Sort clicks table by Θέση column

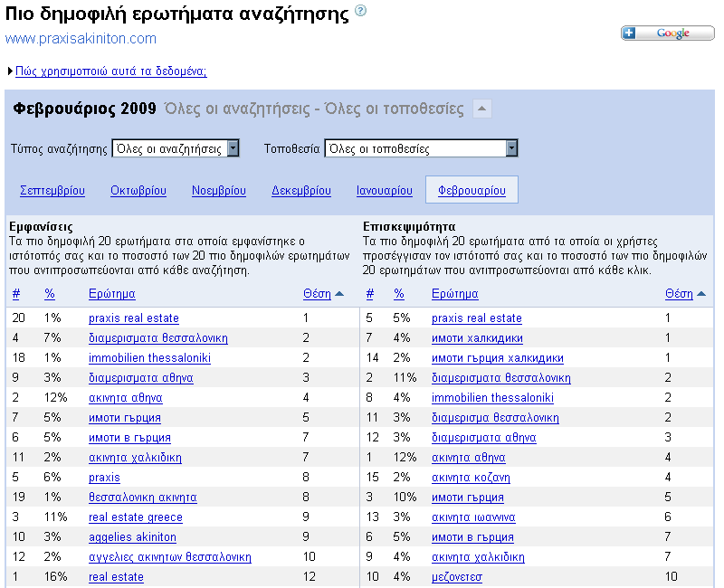679,293
